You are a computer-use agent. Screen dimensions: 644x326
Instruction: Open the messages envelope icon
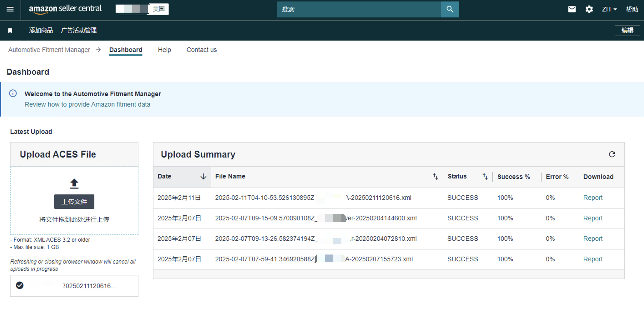pyautogui.click(x=572, y=9)
